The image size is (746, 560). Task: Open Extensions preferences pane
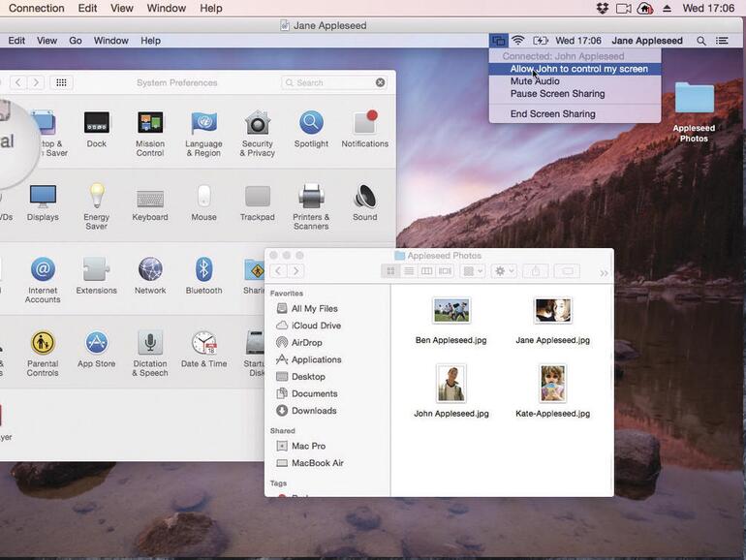click(97, 269)
